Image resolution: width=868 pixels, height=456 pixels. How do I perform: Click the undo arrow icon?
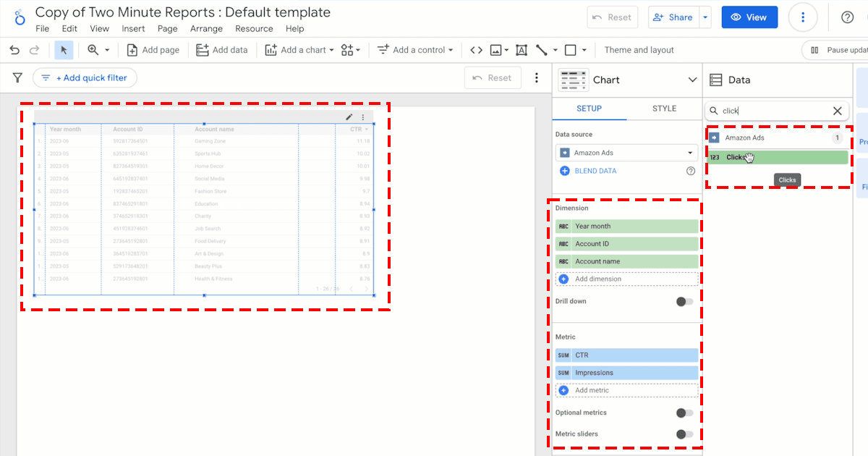pyautogui.click(x=14, y=50)
